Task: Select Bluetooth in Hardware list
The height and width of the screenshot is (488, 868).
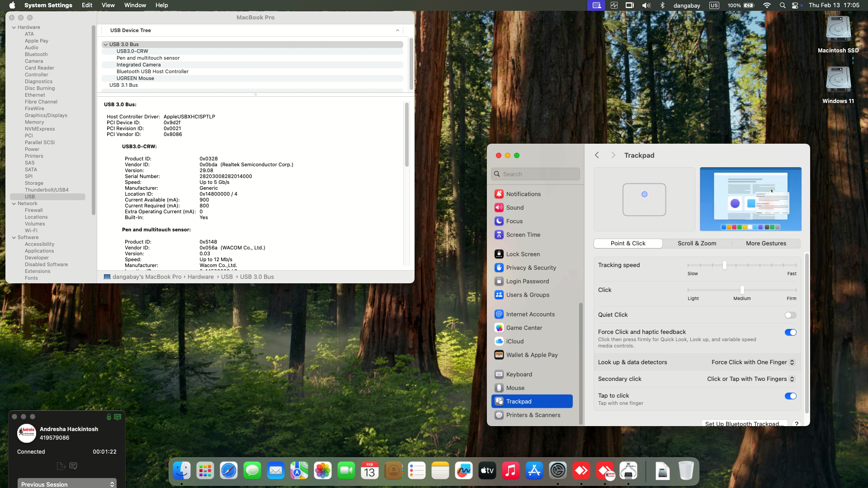Action: pyautogui.click(x=36, y=54)
